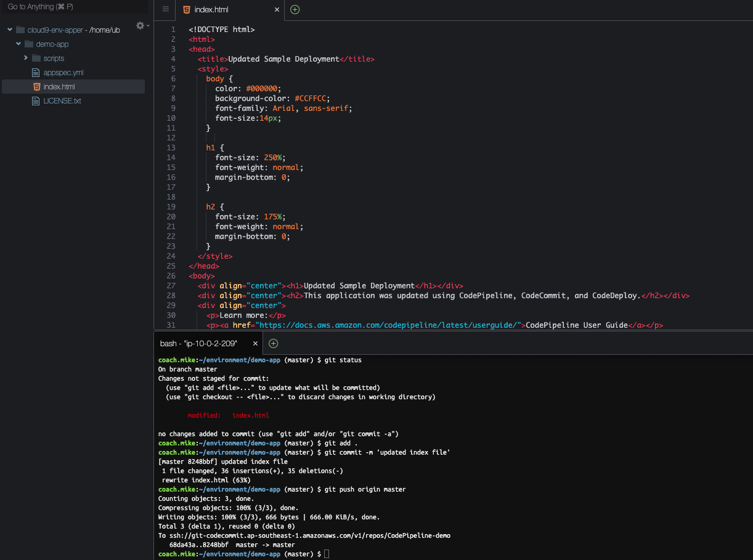Click the green plus beside bash tab

pyautogui.click(x=274, y=343)
